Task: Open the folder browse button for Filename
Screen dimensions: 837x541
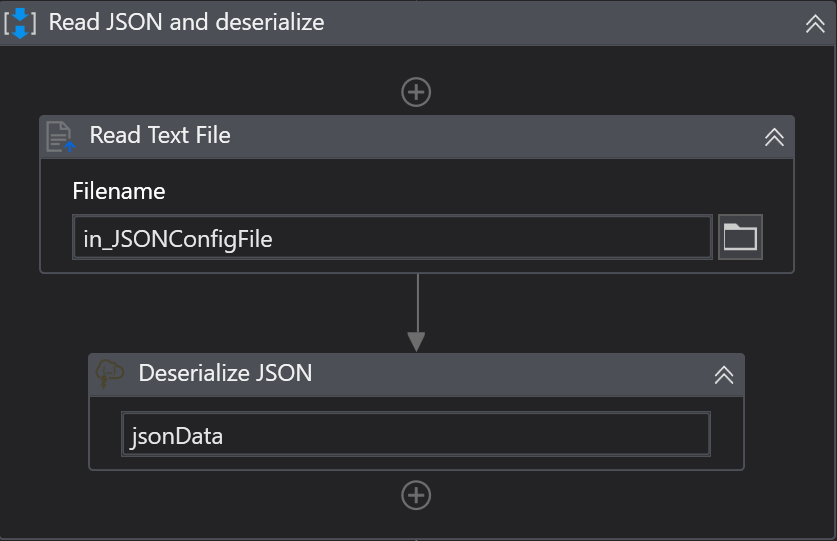Action: 740,237
